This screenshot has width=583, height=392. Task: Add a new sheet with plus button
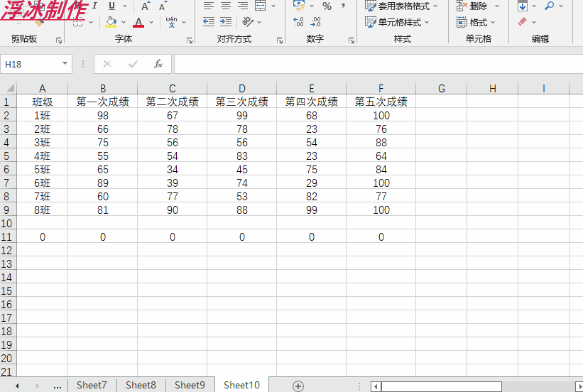pyautogui.click(x=298, y=386)
